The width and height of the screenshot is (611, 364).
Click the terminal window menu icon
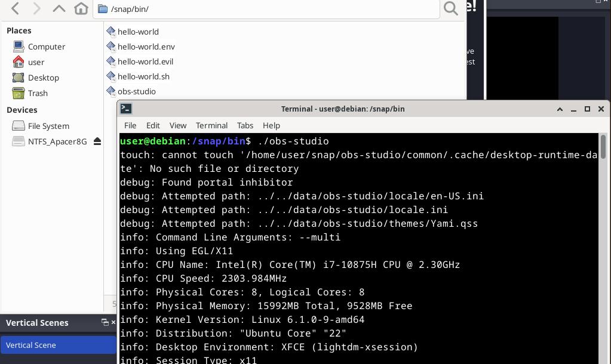click(126, 109)
